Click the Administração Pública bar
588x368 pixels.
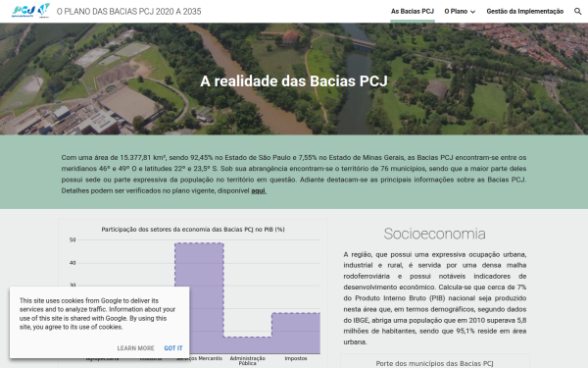click(248, 345)
